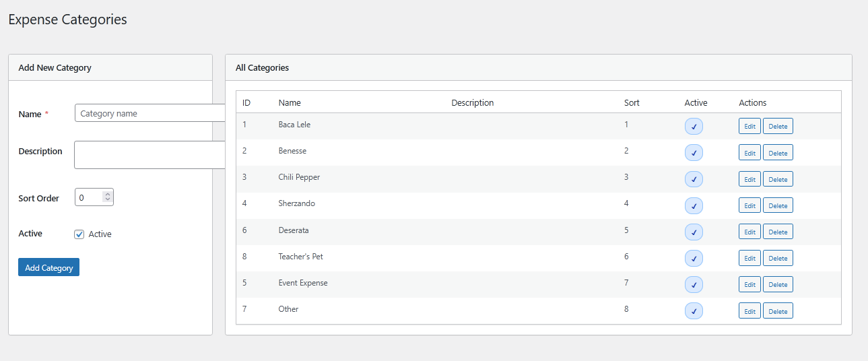Uncheck the Active checkbox in Add form

pos(79,234)
